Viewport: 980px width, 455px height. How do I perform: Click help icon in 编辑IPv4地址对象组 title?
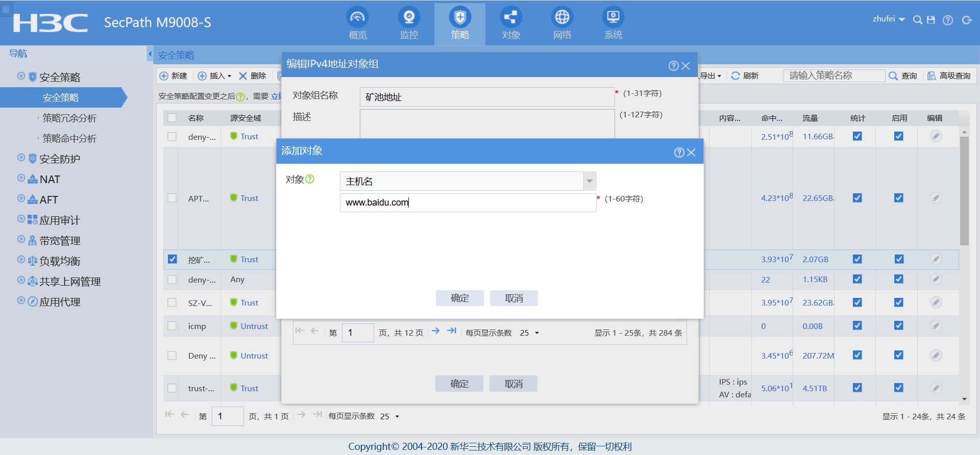tap(673, 66)
